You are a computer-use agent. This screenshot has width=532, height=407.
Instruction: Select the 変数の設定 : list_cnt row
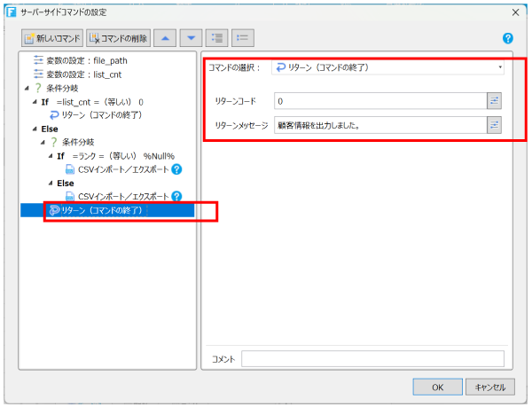coord(78,74)
